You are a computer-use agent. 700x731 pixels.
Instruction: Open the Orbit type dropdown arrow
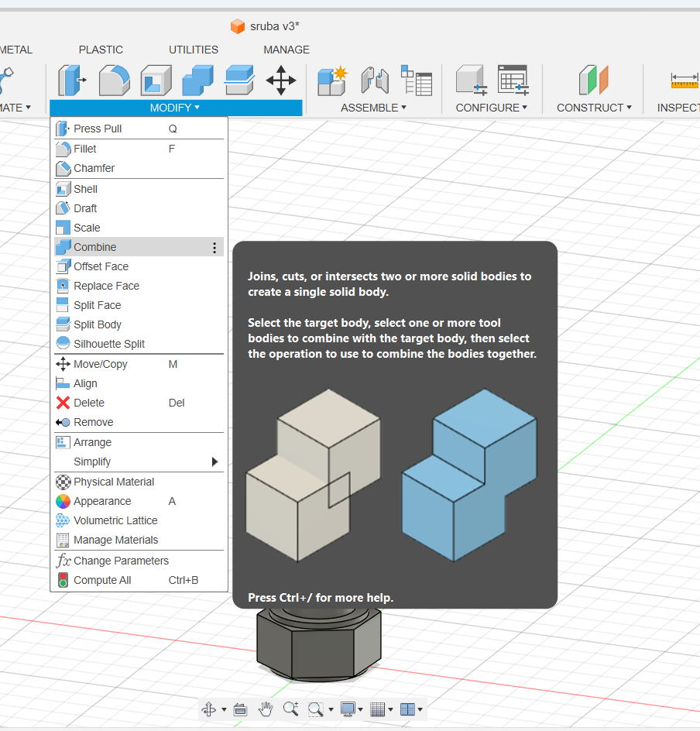pyautogui.click(x=224, y=710)
